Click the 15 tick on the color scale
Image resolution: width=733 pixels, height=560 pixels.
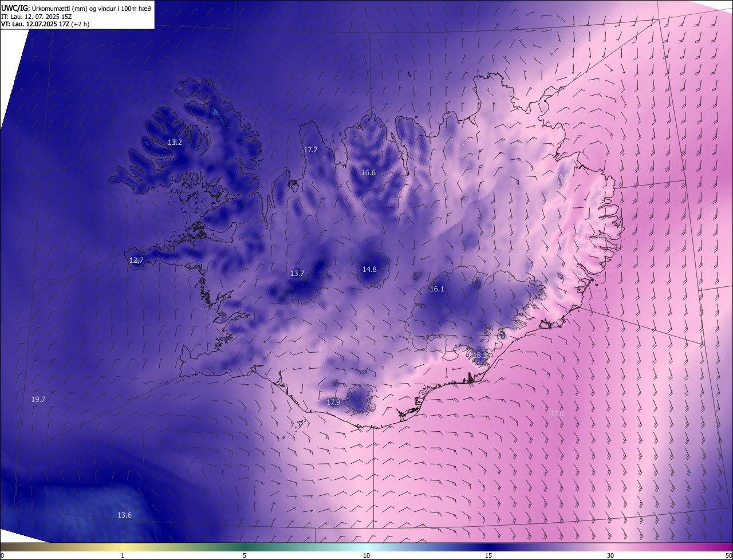click(488, 555)
